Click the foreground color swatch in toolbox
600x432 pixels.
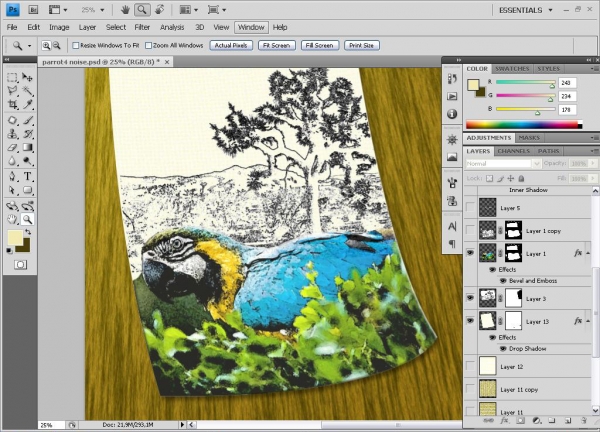pyautogui.click(x=14, y=237)
